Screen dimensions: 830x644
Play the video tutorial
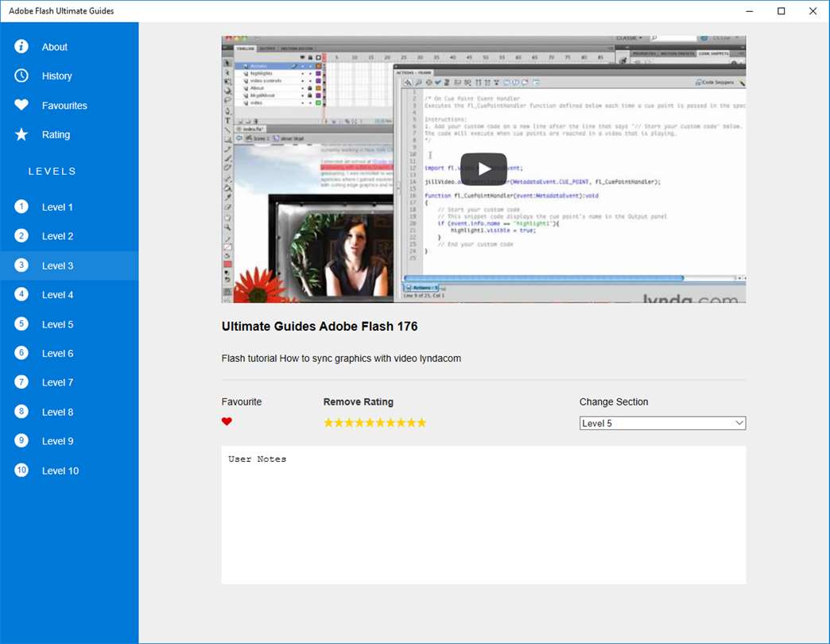pyautogui.click(x=483, y=169)
